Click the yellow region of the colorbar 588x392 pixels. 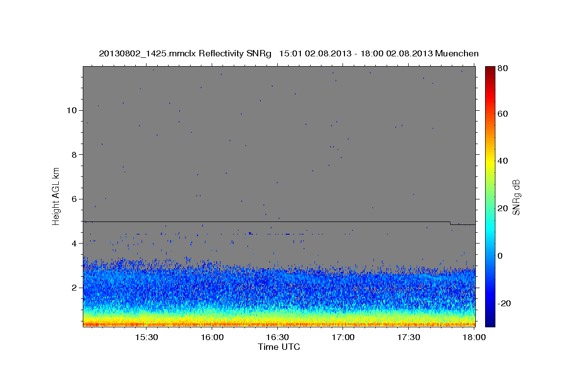point(490,161)
